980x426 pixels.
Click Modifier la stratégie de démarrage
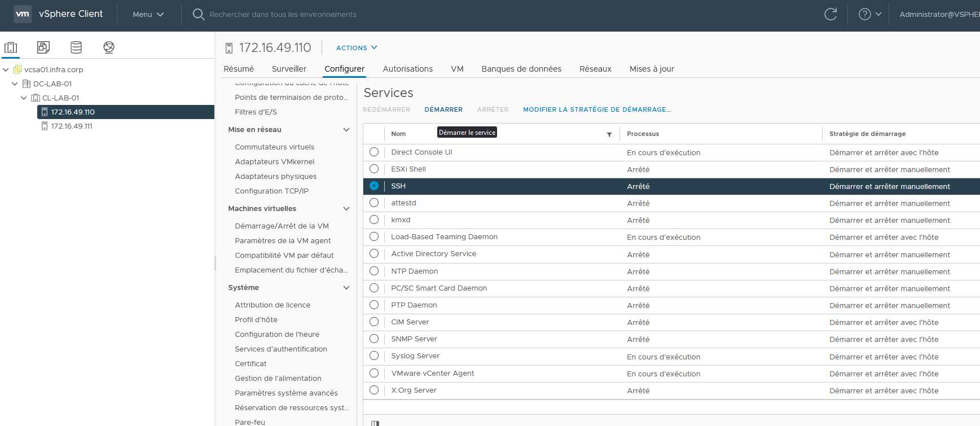596,109
